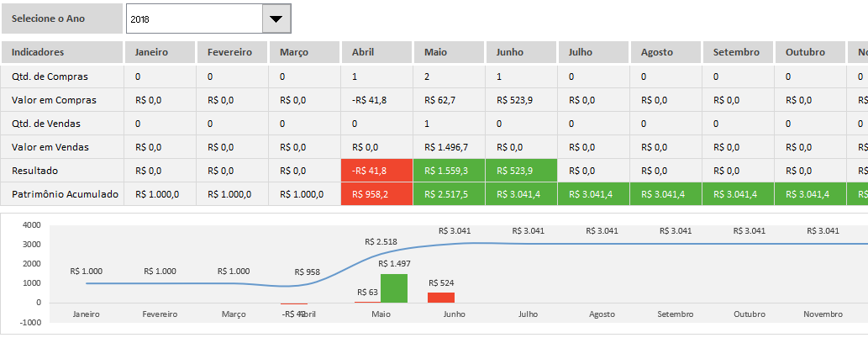Select the 'R$ 958' chart data label
The width and height of the screenshot is (868, 343).
(308, 272)
